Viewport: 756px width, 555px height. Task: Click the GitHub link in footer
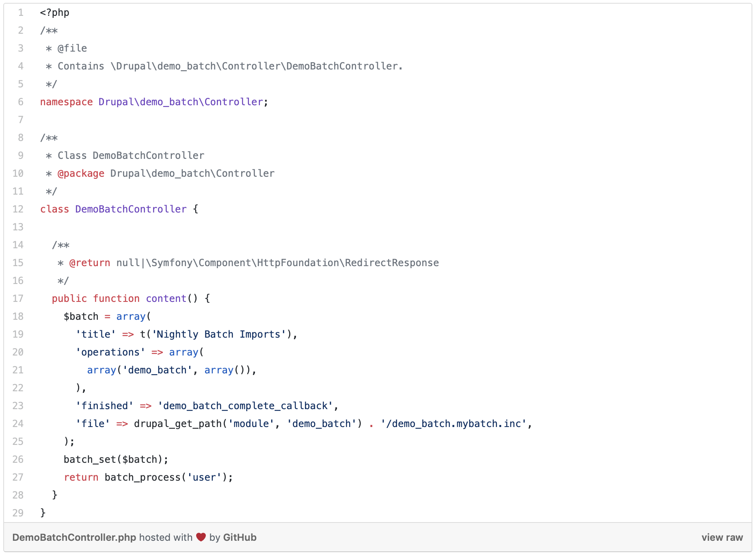point(240,537)
